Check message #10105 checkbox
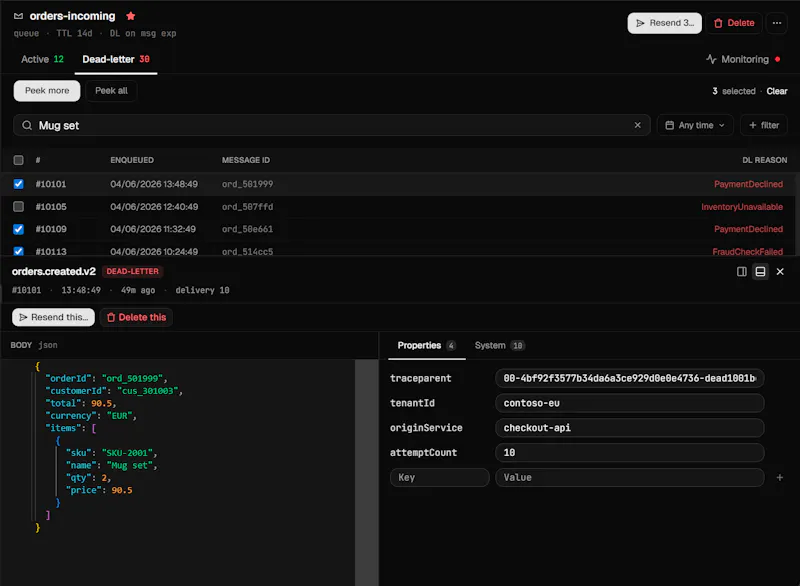The width and height of the screenshot is (800, 586). pyautogui.click(x=18, y=207)
